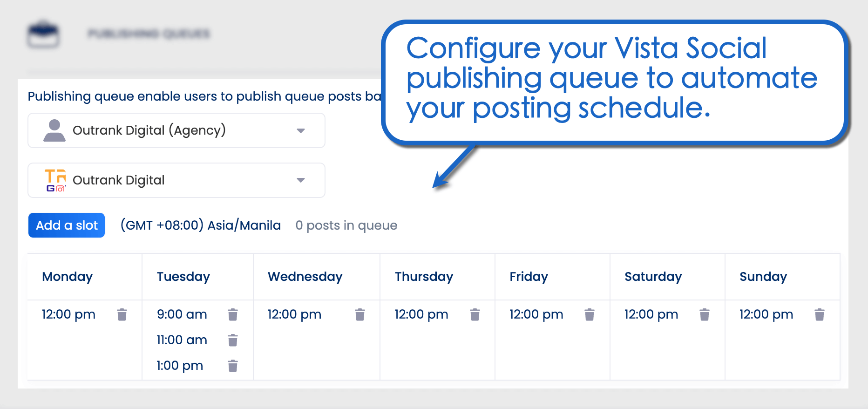Delete Wednesday 12:00 pm slot
Viewport: 868px width, 409px height.
click(x=360, y=315)
